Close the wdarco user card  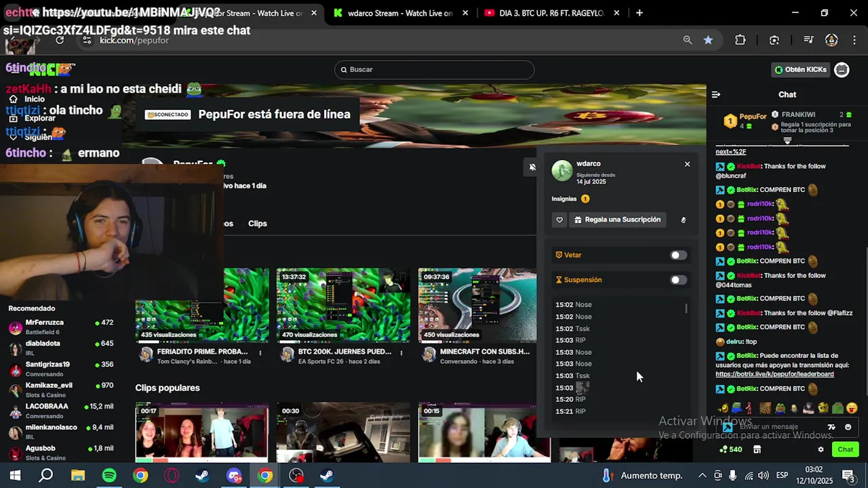coord(687,164)
